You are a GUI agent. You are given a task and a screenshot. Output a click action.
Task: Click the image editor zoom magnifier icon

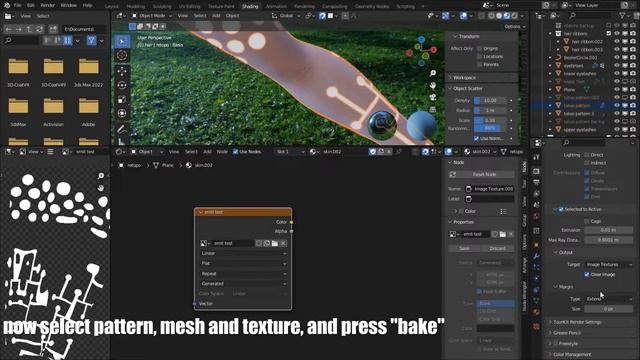(101, 176)
